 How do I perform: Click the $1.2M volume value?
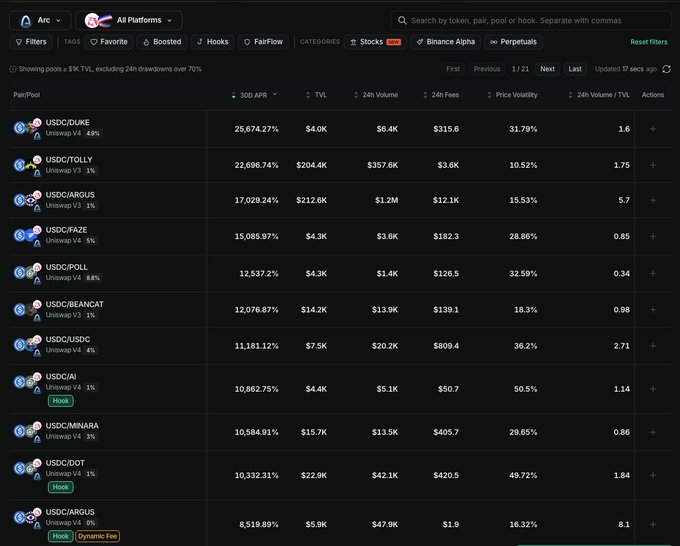point(386,200)
